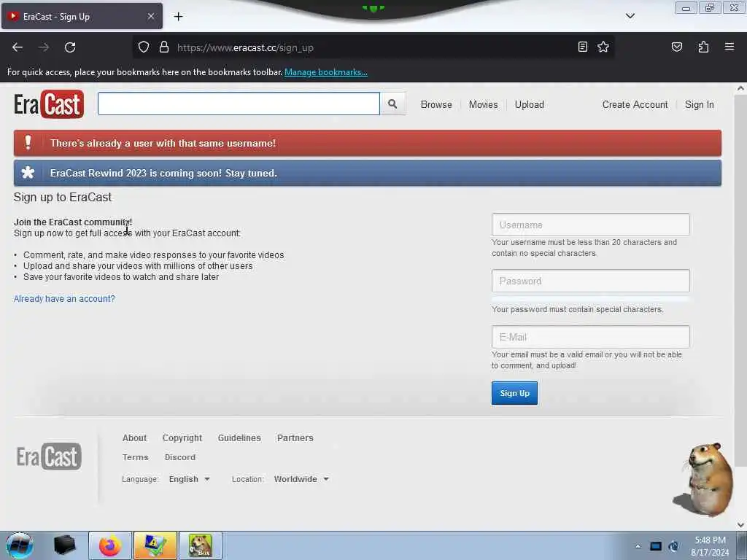The height and width of the screenshot is (560, 747).
Task: Open the Terms footer link
Action: tap(135, 457)
